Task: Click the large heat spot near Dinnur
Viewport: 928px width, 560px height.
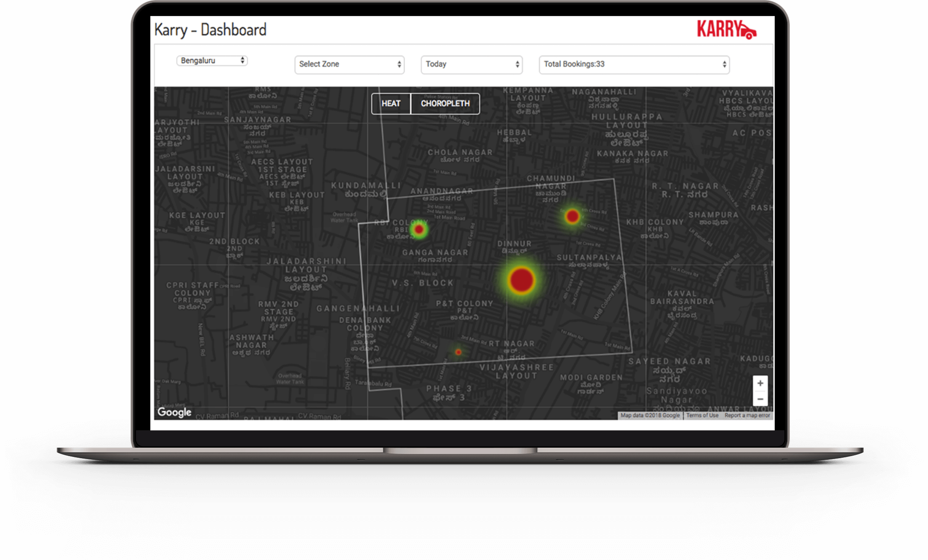Action: coord(521,280)
